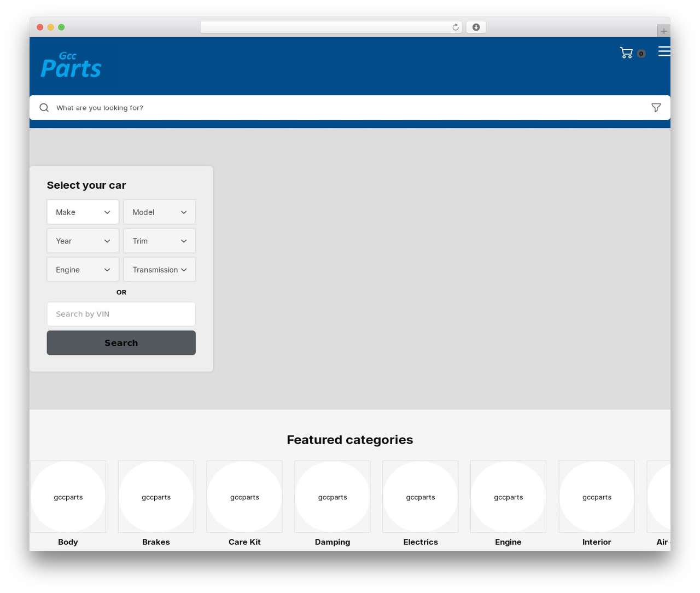Click the browser address bar

click(331, 27)
